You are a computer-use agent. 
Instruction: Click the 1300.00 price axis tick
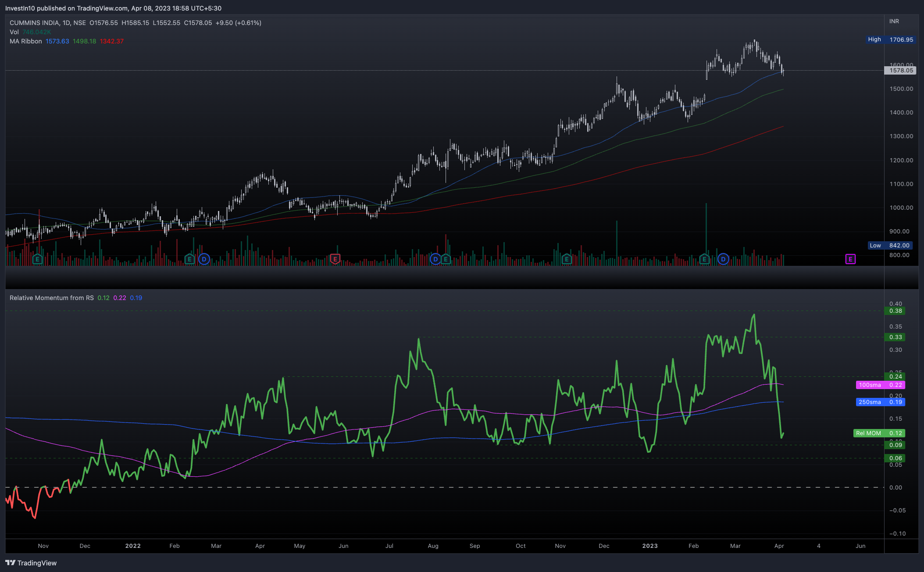(901, 136)
